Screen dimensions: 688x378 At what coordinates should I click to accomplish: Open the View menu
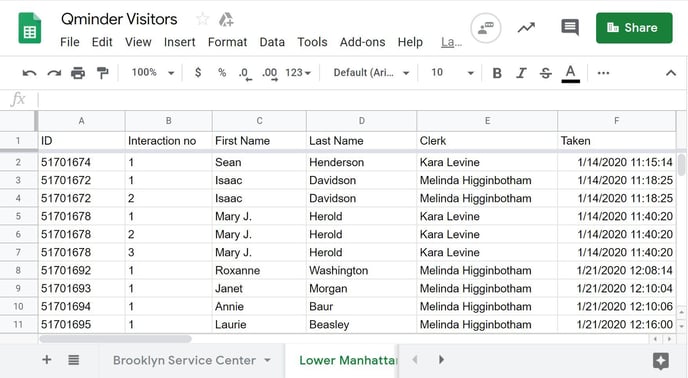[138, 42]
